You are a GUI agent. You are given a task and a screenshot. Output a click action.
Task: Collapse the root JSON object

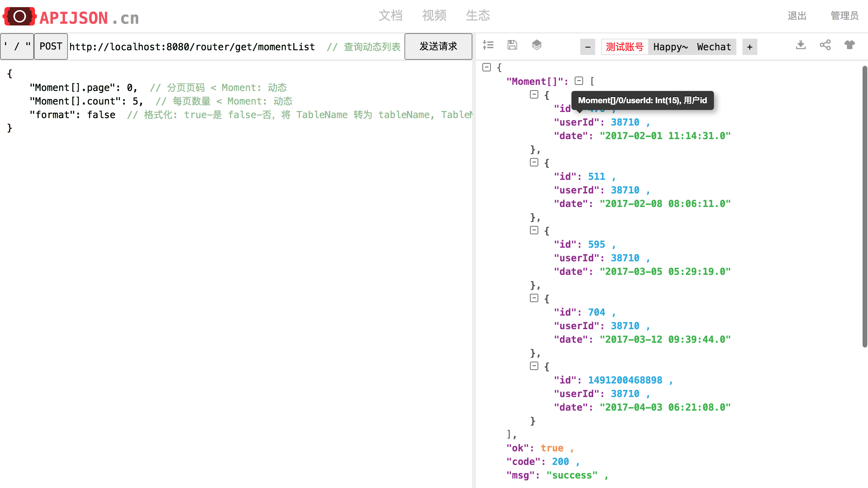coord(487,67)
